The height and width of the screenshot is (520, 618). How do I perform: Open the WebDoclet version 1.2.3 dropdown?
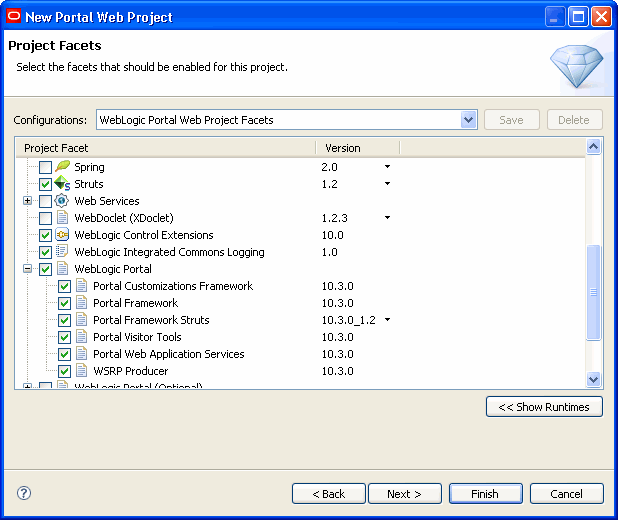pyautogui.click(x=387, y=217)
